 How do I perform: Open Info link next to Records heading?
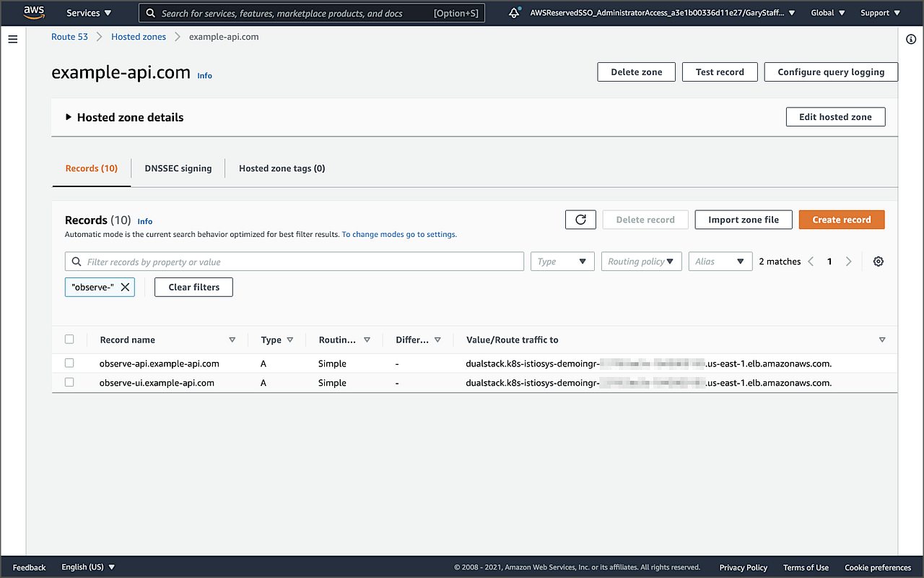(x=145, y=222)
